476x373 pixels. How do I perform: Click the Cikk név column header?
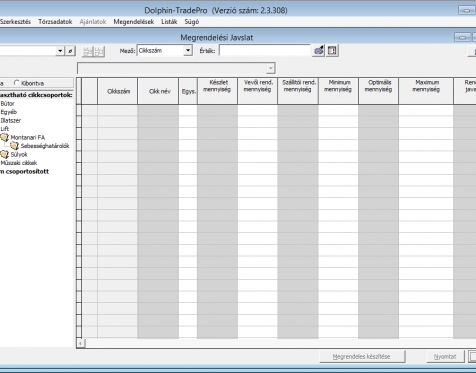(x=158, y=91)
